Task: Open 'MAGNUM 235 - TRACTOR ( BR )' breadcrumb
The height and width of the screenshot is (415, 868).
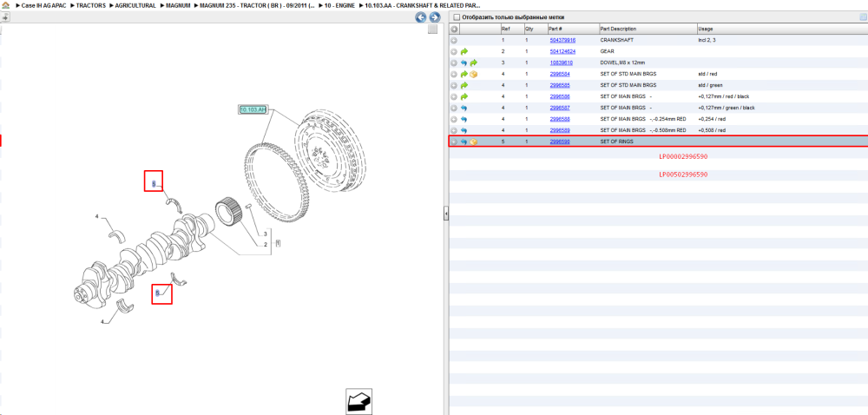Action: point(257,5)
